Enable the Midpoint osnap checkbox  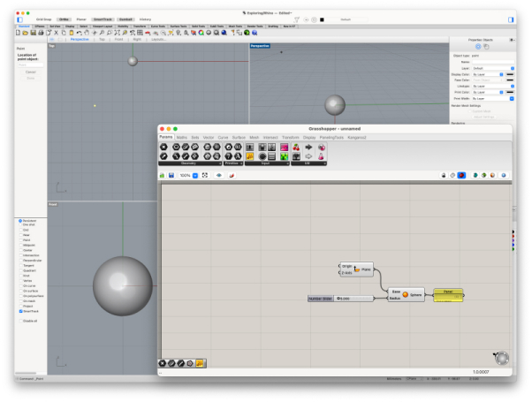[20, 246]
